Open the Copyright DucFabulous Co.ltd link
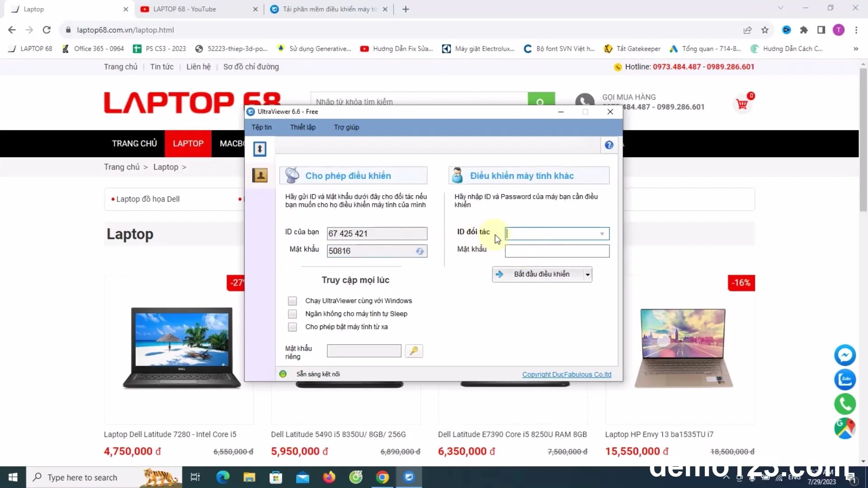This screenshot has height=488, width=868. point(567,375)
